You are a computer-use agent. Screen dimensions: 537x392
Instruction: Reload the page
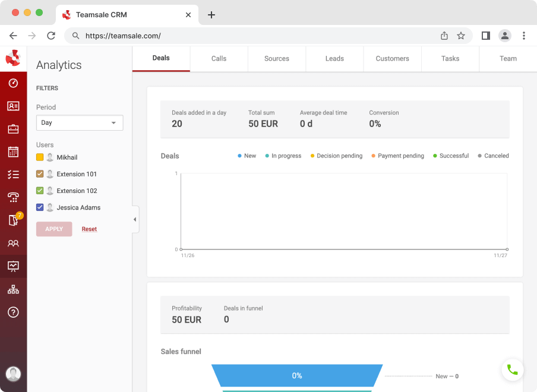pyautogui.click(x=51, y=36)
